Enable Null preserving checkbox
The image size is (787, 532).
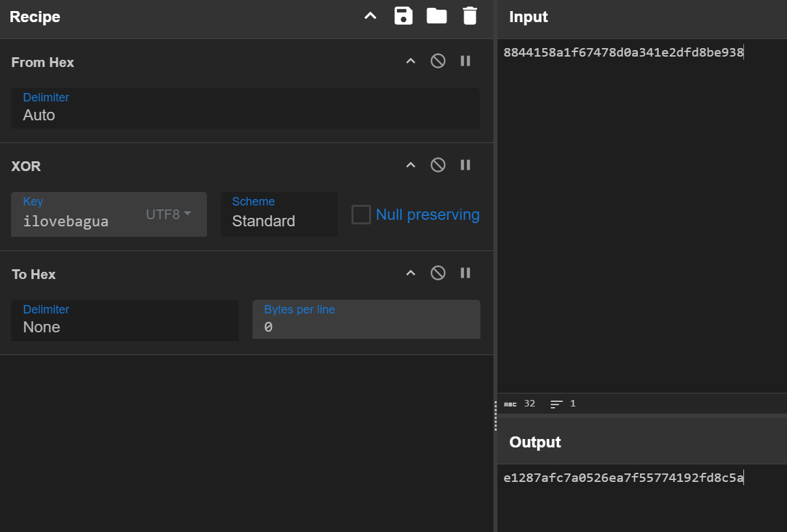tap(361, 215)
